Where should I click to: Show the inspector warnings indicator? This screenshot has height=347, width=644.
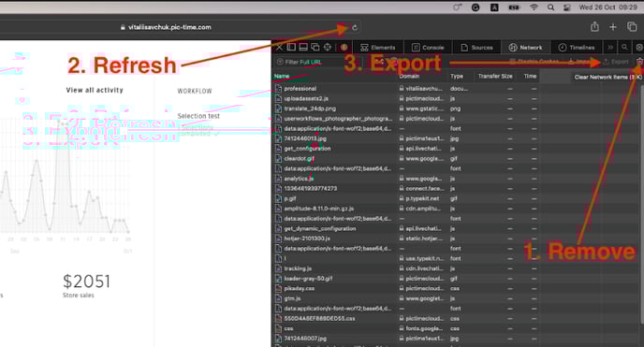[x=344, y=47]
